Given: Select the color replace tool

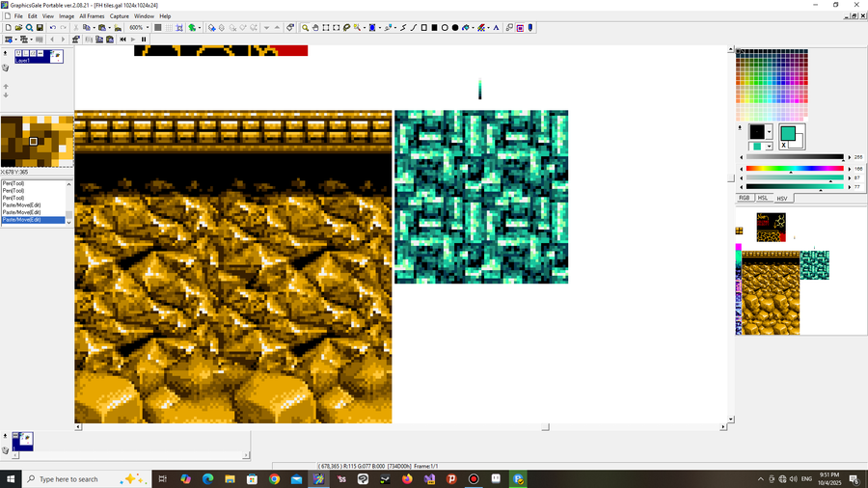Looking at the screenshot, I should (x=481, y=28).
